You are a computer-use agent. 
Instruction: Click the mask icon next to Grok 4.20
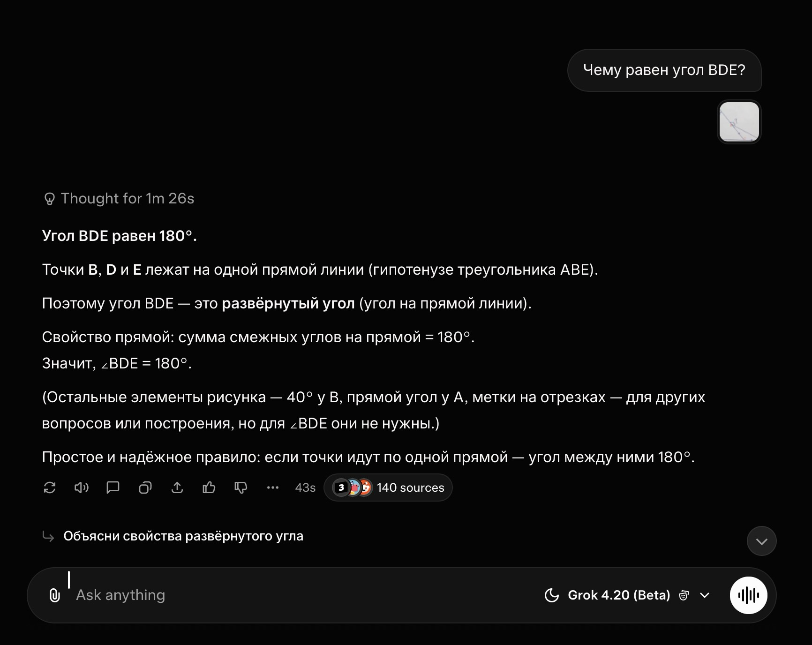point(684,595)
